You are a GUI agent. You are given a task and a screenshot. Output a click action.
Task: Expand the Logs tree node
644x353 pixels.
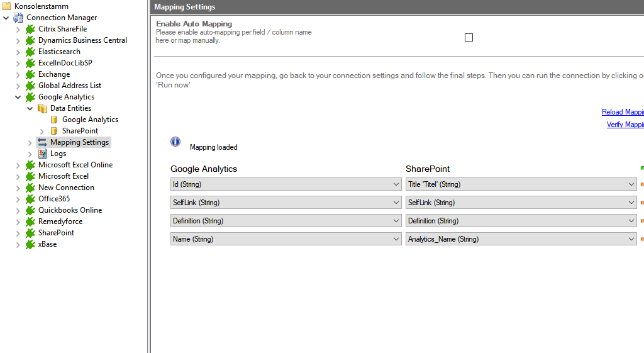(x=30, y=154)
